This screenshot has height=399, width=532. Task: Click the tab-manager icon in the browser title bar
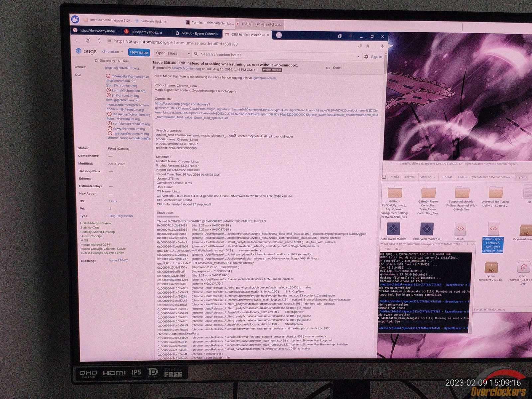(340, 36)
